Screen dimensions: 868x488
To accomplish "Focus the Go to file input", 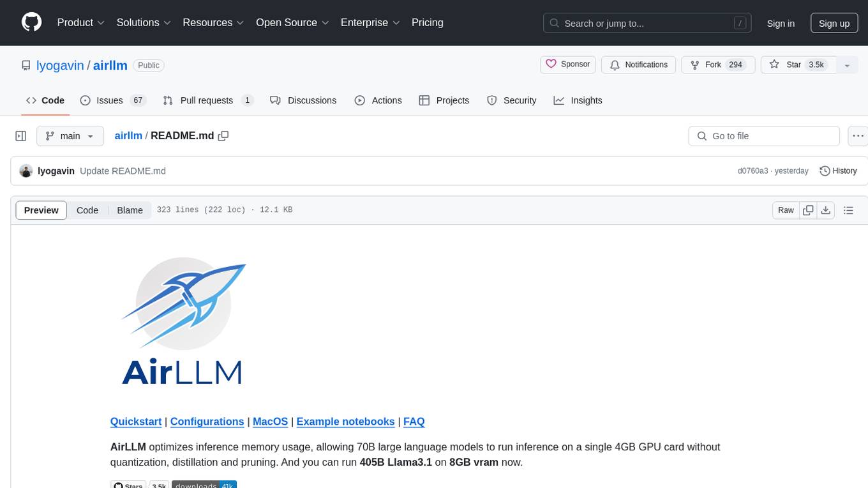I will pos(764,136).
